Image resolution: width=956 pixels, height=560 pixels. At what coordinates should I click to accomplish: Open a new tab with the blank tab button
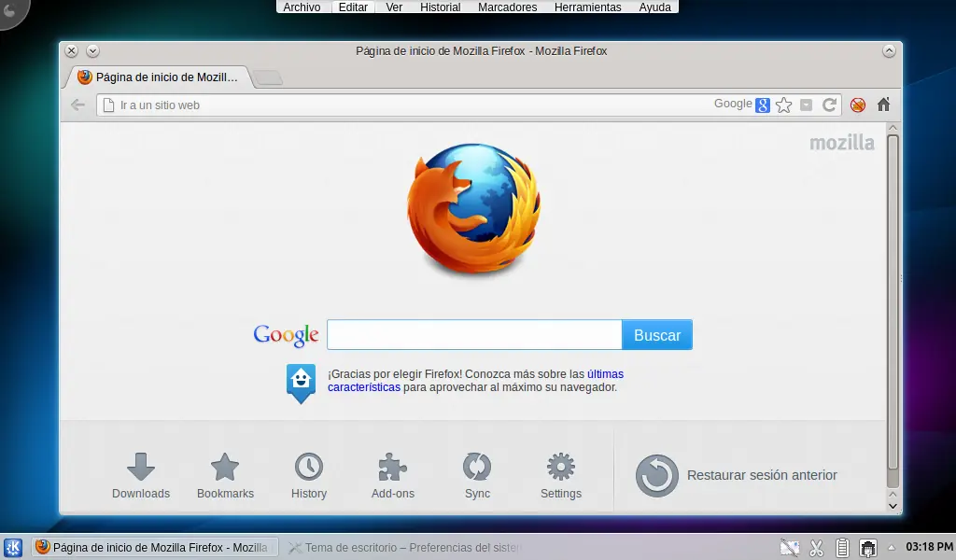pyautogui.click(x=267, y=77)
